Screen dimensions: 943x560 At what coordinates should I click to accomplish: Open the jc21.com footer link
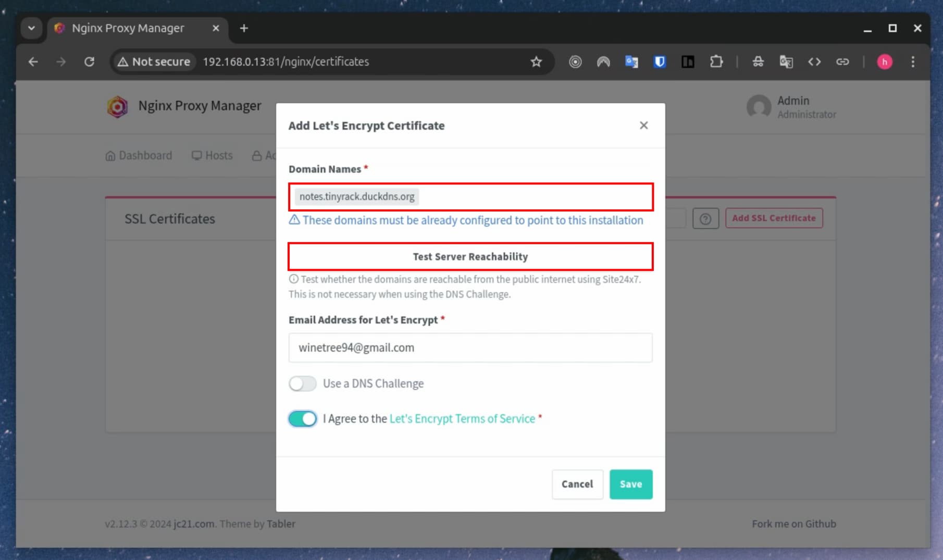(194, 524)
